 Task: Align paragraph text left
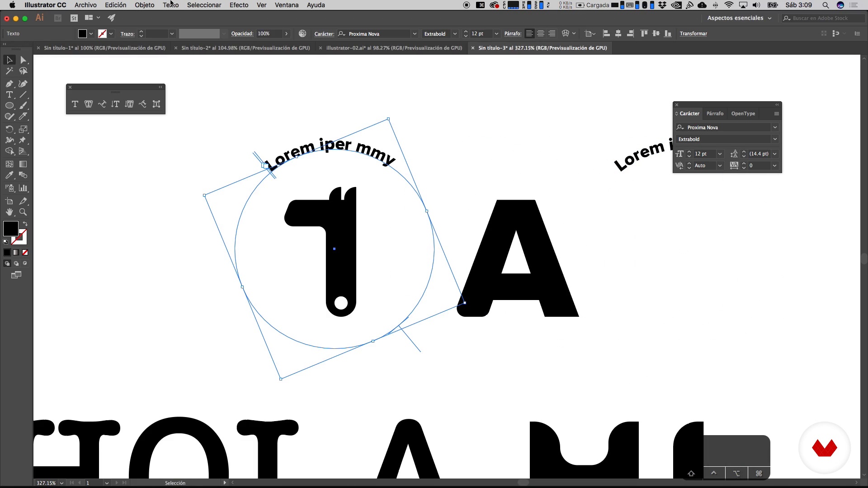point(529,33)
